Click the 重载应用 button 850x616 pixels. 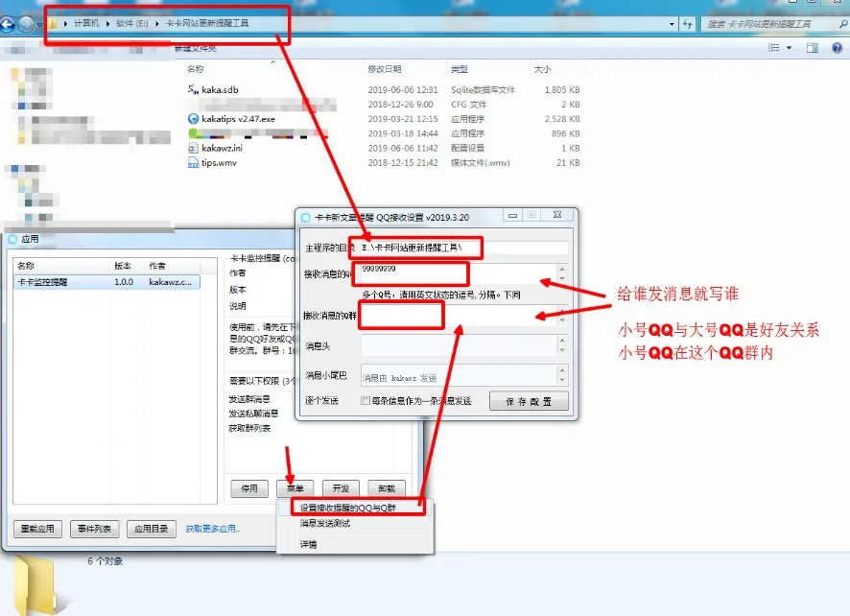38,529
